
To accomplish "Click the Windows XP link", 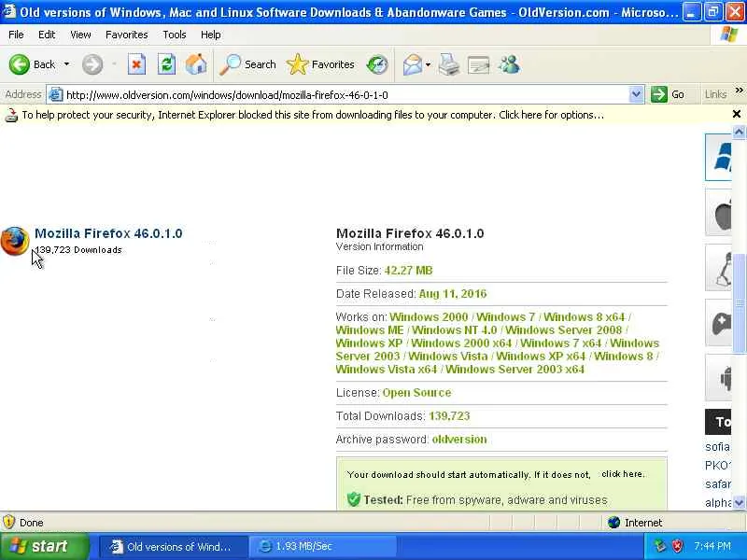I will [369, 343].
